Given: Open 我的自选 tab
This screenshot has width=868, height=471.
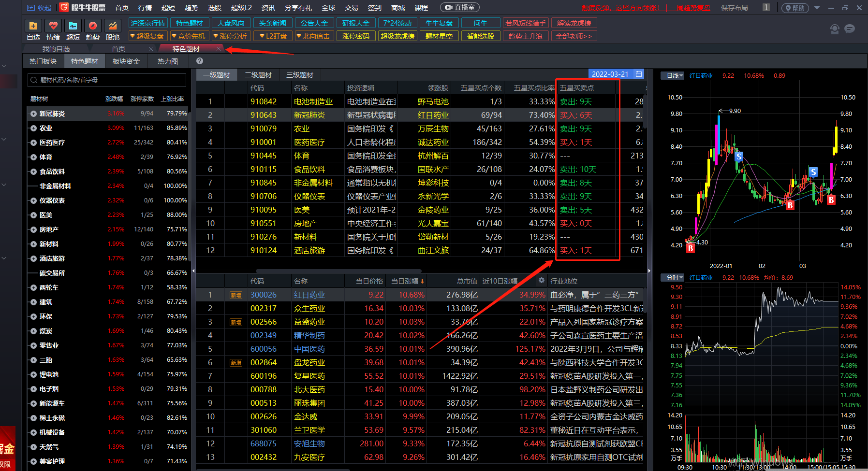Looking at the screenshot, I should (x=56, y=49).
